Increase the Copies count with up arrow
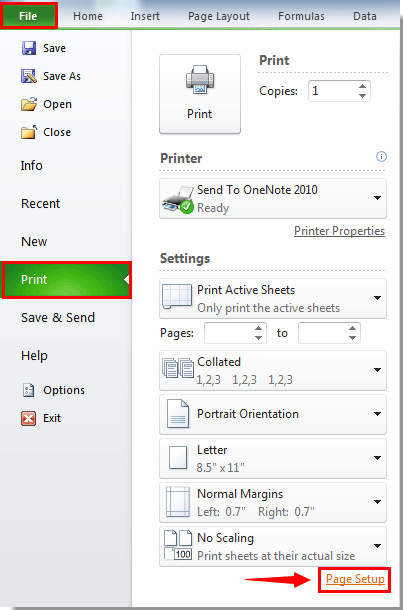Screen dimensions: 403x610 click(362, 87)
